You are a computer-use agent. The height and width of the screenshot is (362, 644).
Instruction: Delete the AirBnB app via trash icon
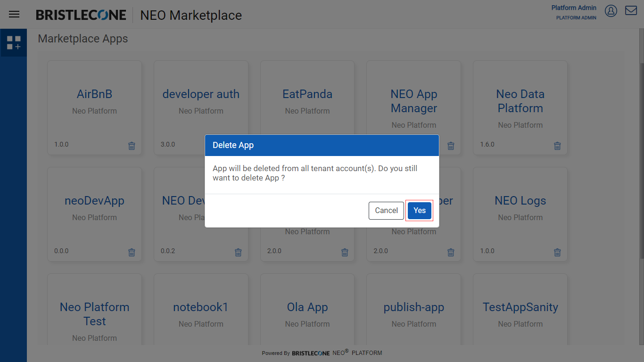[132, 146]
